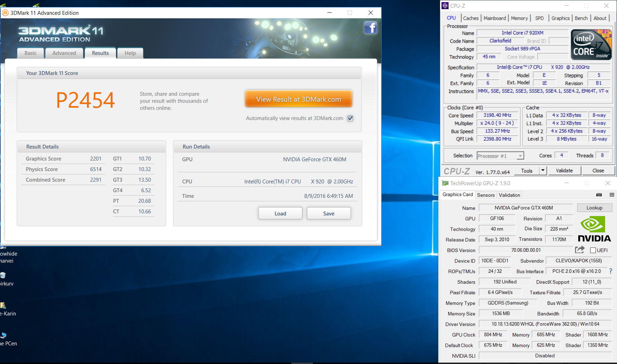Select the CPU tab in CPU-Z
The height and width of the screenshot is (364, 617).
tap(451, 18)
